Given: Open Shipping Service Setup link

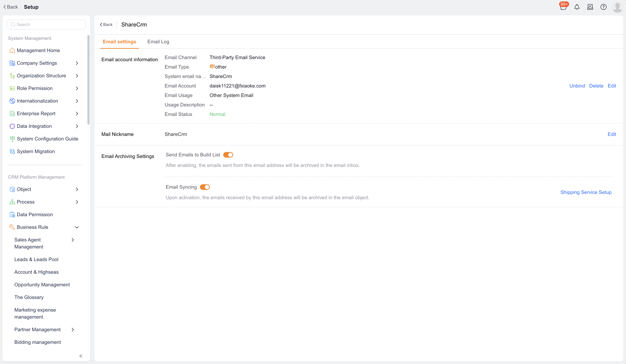Looking at the screenshot, I should pyautogui.click(x=586, y=192).
